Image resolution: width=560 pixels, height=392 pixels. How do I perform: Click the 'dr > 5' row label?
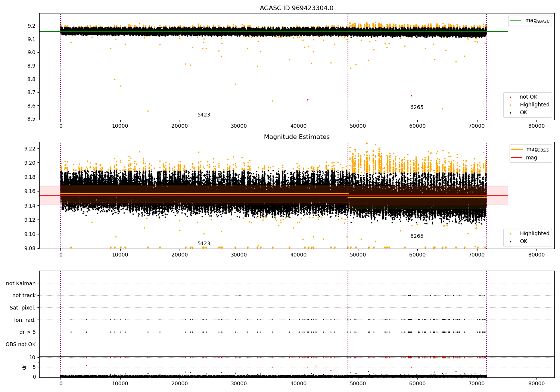27,332
